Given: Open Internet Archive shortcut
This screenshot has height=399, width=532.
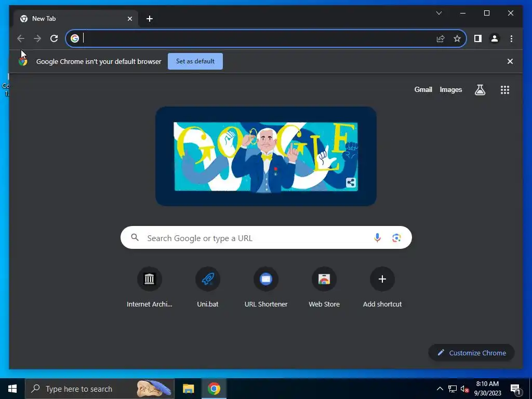Looking at the screenshot, I should 149,287.
